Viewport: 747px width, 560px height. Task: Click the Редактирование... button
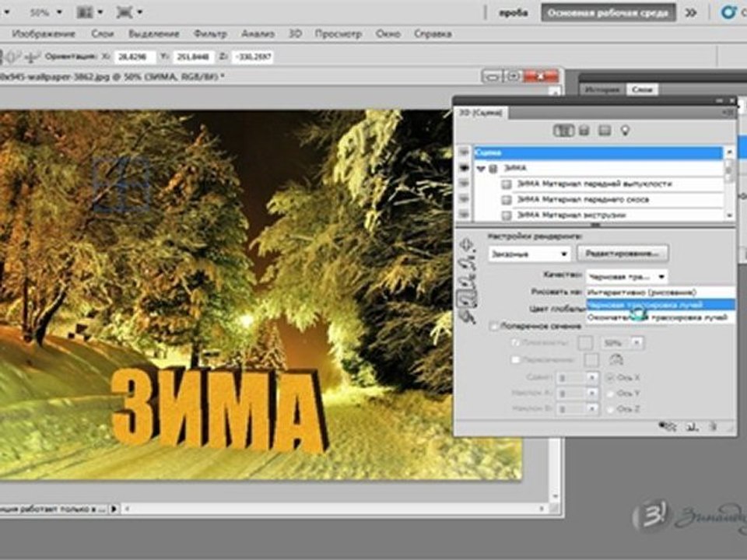[622, 254]
